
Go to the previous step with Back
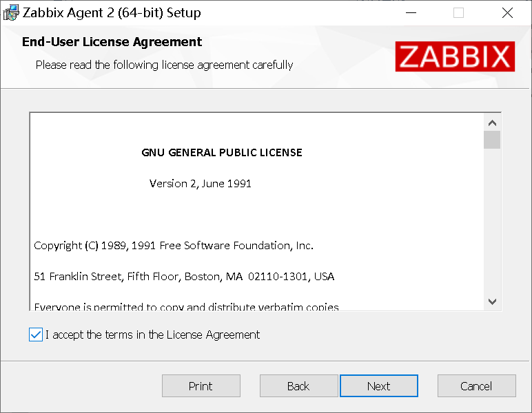pos(298,386)
